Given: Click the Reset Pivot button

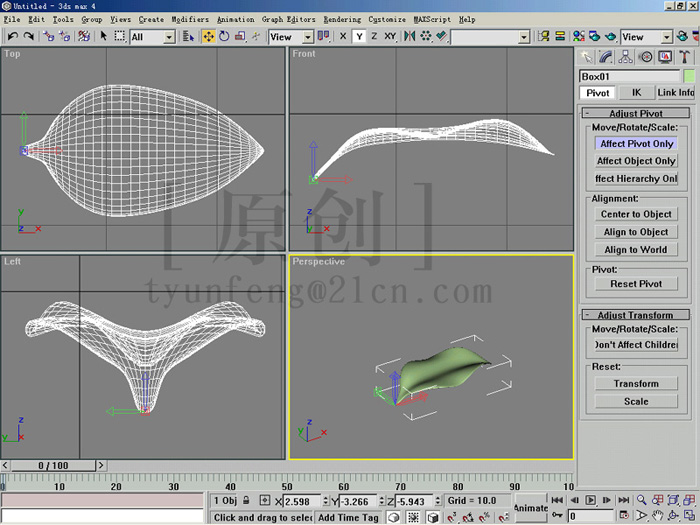Looking at the screenshot, I should pyautogui.click(x=636, y=284).
